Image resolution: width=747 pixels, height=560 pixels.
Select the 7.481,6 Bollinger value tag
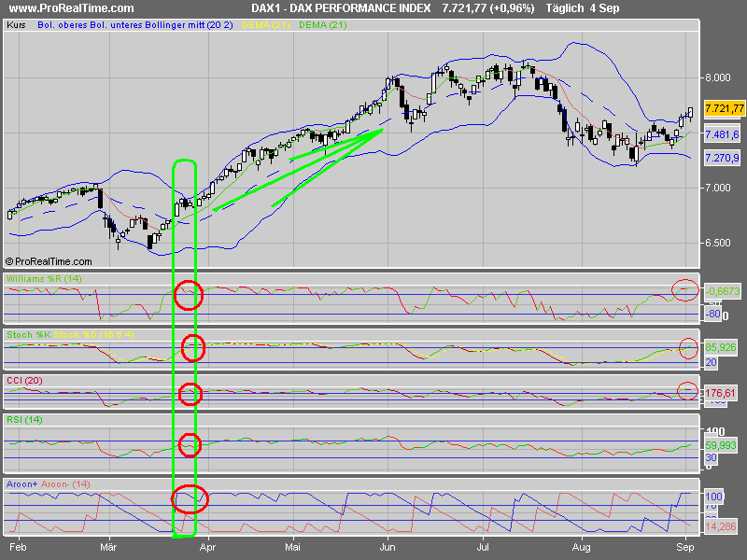click(x=722, y=134)
